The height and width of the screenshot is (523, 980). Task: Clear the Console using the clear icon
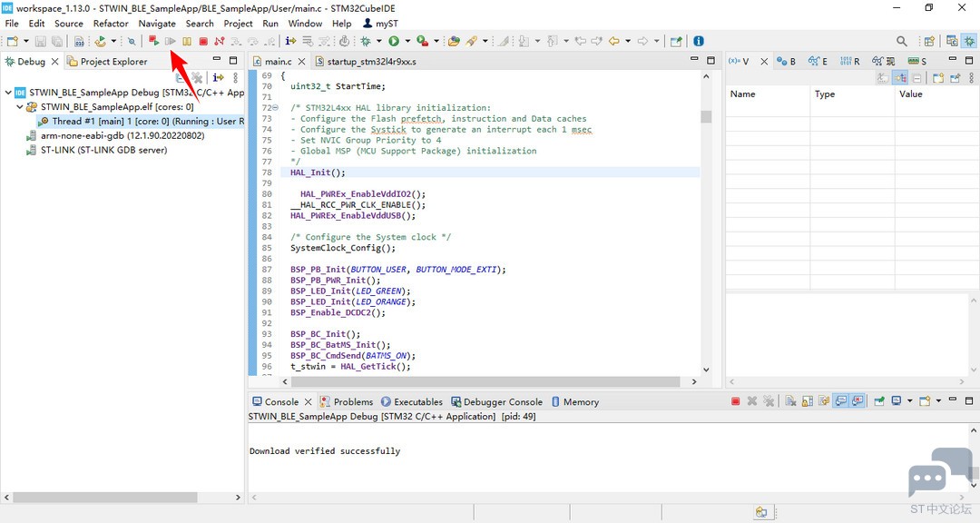point(792,401)
